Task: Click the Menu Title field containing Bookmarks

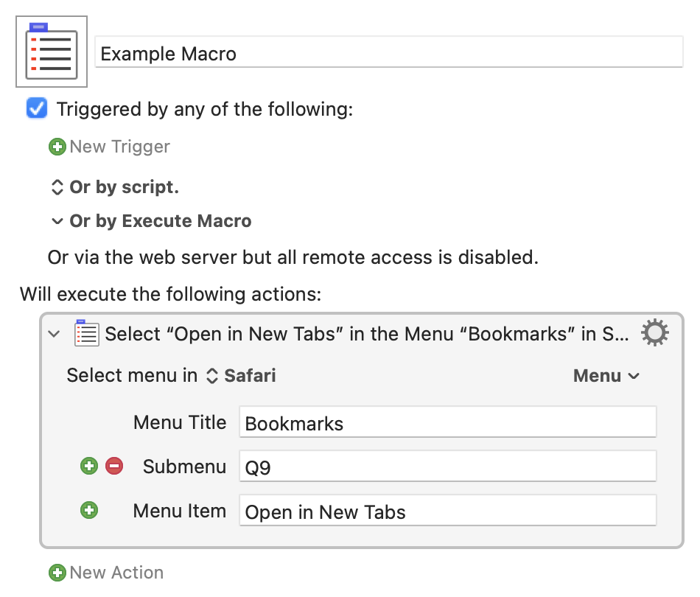Action: (448, 422)
